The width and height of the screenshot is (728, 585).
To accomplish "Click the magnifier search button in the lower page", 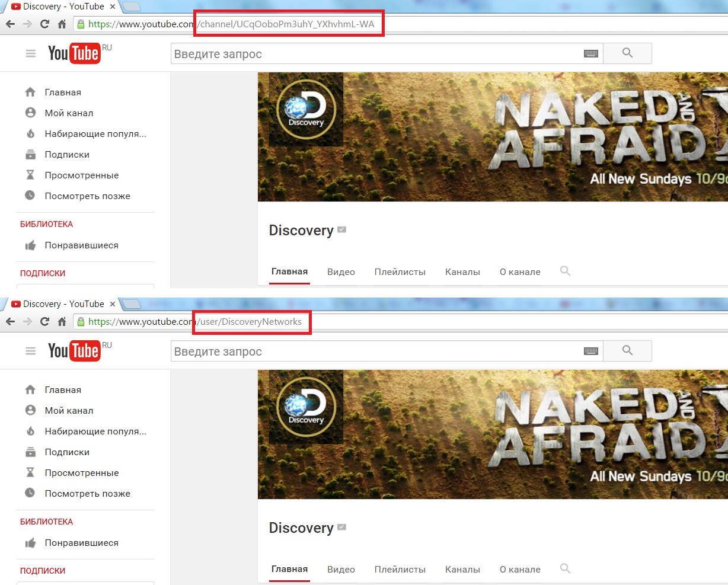I will (x=627, y=351).
